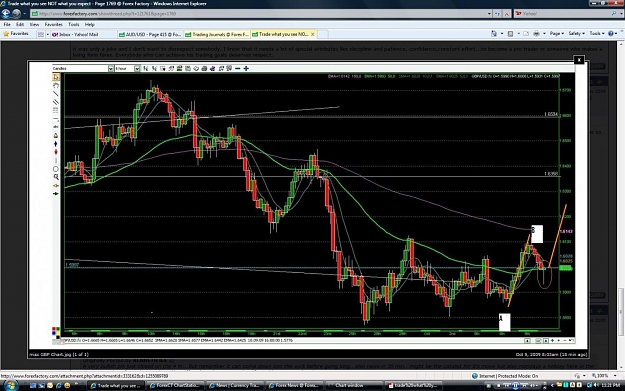Click the Feeds icon in command bar
The height and width of the screenshot is (391, 625).
[511, 33]
